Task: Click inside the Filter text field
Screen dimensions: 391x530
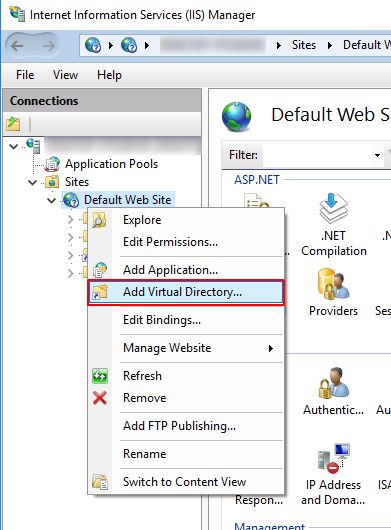Action: coord(317,155)
